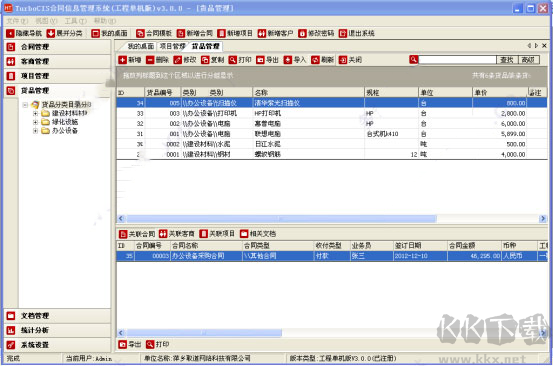
Task: Open 文档管理 in the navigation sidebar
Action: (58, 316)
